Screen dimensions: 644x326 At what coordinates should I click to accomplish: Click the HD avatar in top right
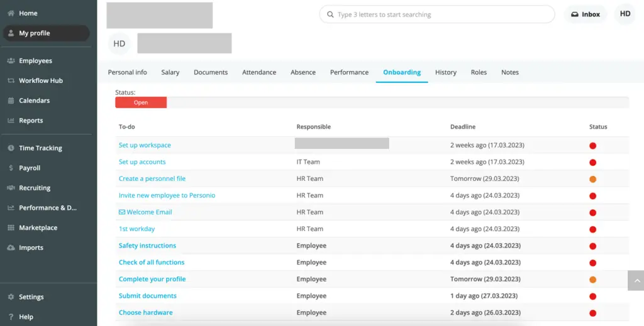[x=625, y=14]
